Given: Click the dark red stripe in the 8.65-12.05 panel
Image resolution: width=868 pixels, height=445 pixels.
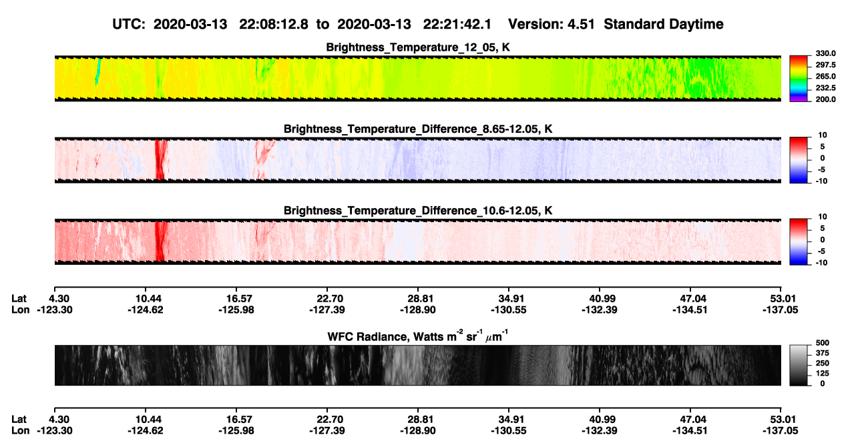Looking at the screenshot, I should coord(160,159).
